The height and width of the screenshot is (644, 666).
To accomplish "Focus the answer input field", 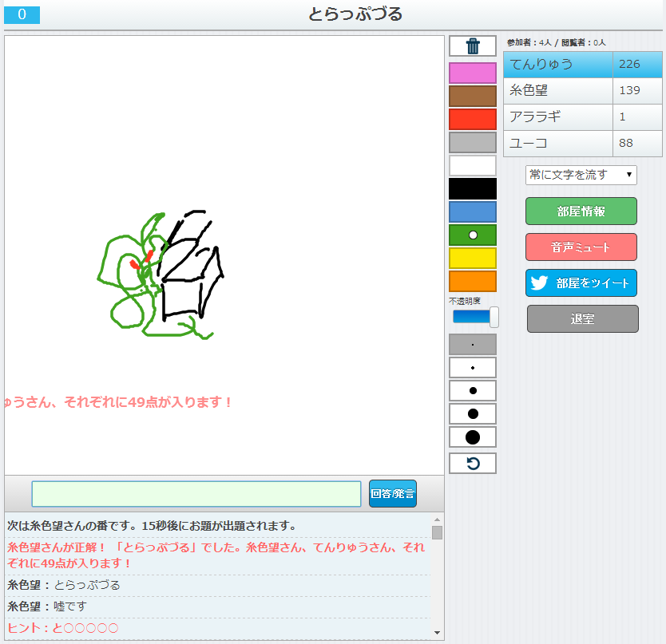I will tap(196, 494).
